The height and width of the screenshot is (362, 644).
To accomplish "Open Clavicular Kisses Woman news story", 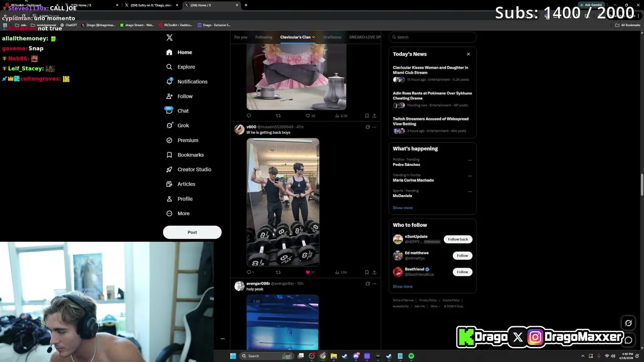I will click(x=432, y=73).
